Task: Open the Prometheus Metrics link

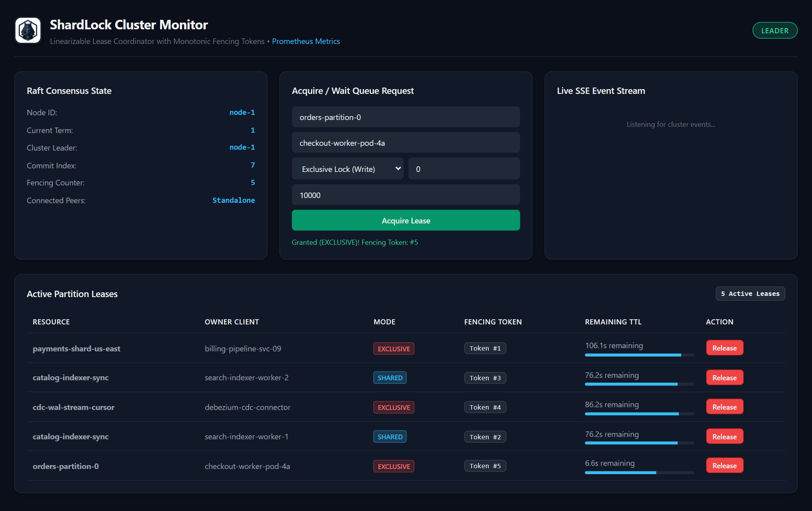Action: point(306,41)
